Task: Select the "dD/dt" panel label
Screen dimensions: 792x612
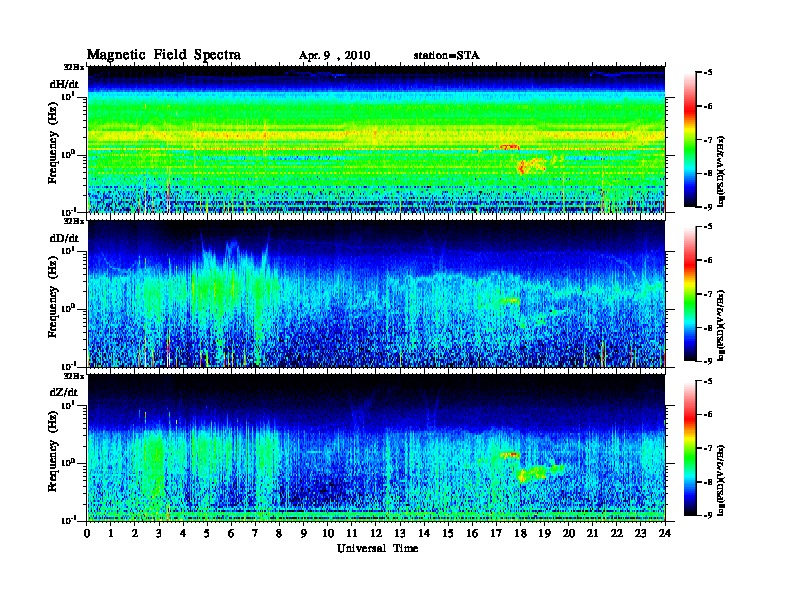Action: (64, 238)
